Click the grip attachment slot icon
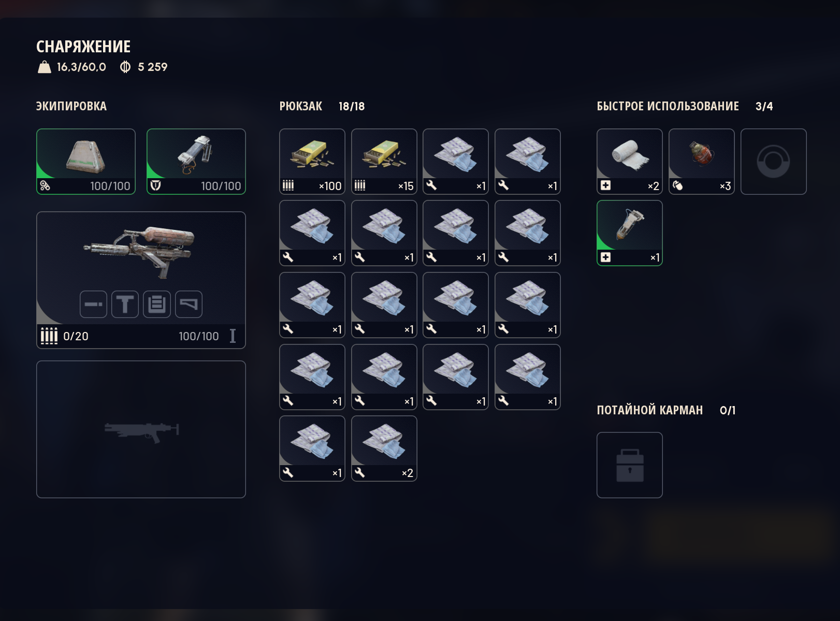 click(x=125, y=304)
